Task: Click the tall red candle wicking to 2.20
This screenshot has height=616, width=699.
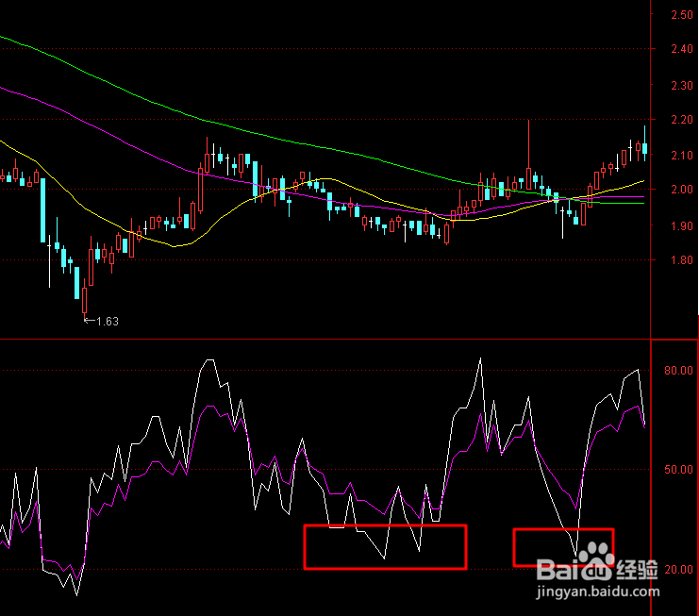Action: click(528, 178)
